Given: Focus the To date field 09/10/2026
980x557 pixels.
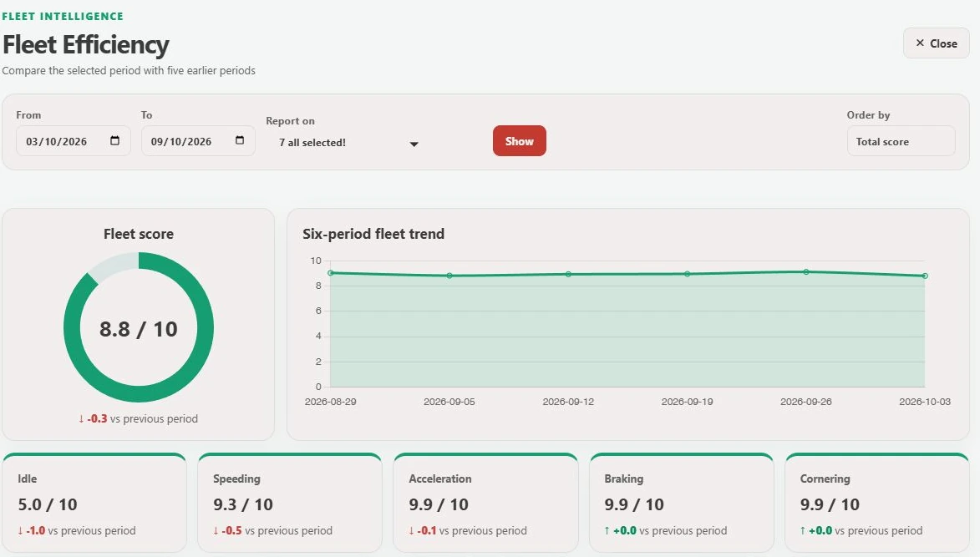Looking at the screenshot, I should coord(198,141).
